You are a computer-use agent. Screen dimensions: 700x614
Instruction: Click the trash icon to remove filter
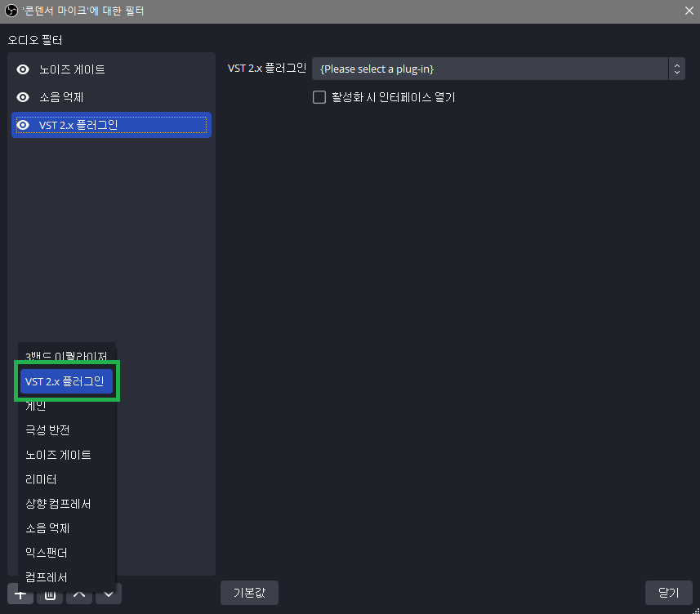pyautogui.click(x=49, y=594)
